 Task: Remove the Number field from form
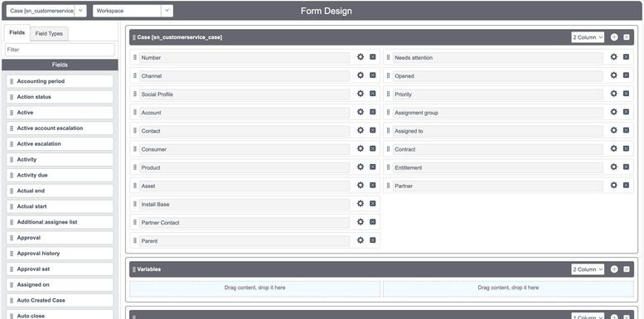[372, 57]
